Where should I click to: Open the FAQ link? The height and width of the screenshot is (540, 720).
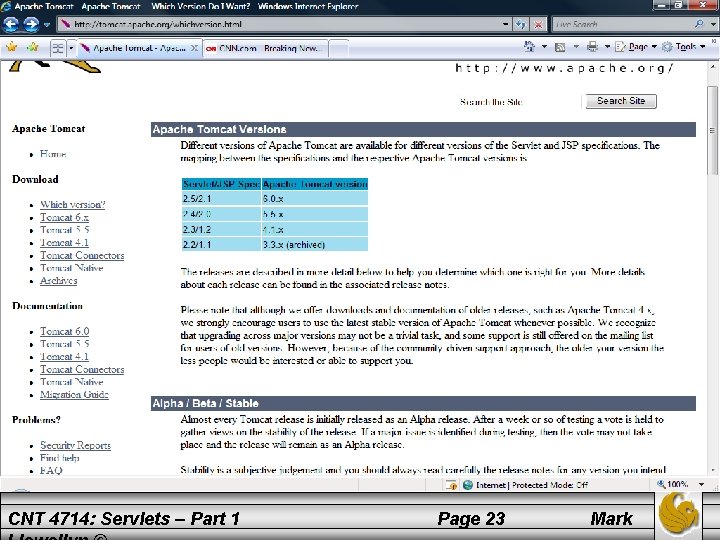(x=51, y=470)
